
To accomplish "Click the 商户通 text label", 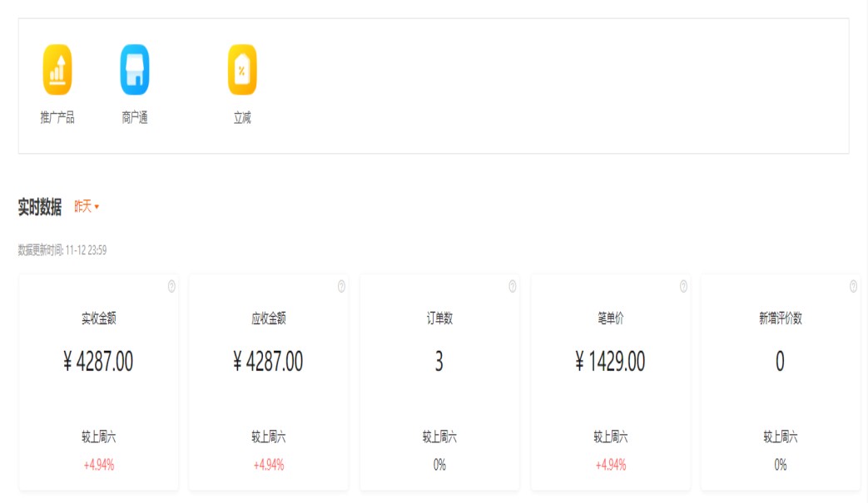I will click(x=135, y=118).
